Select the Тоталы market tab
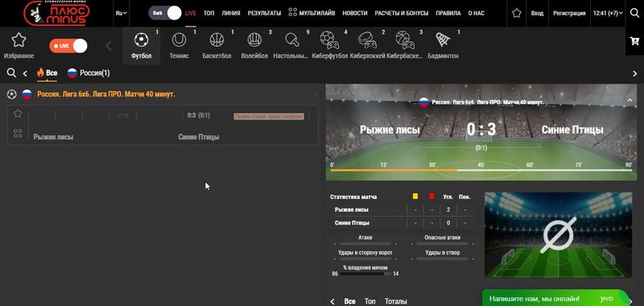The width and height of the screenshot is (644, 306). pyautogui.click(x=396, y=301)
